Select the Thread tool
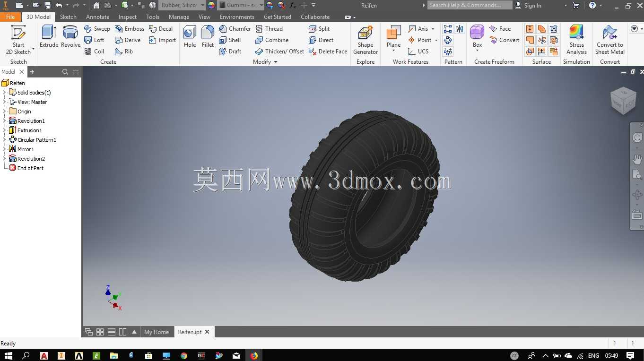This screenshot has height=361, width=644. point(269,29)
